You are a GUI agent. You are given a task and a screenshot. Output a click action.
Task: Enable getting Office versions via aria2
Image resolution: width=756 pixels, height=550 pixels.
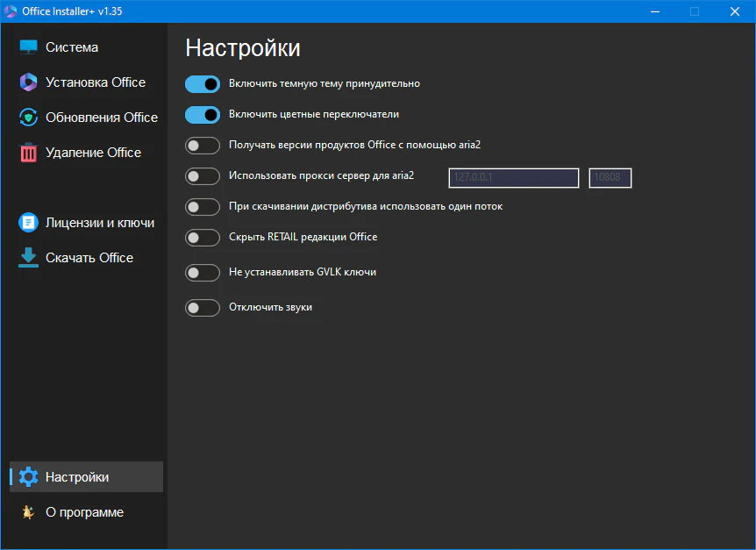[x=203, y=145]
